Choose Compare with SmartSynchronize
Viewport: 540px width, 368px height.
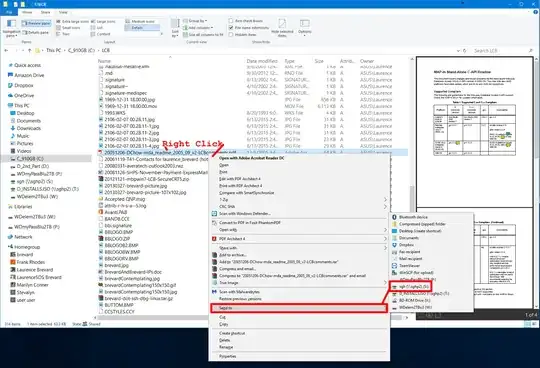click(299, 193)
